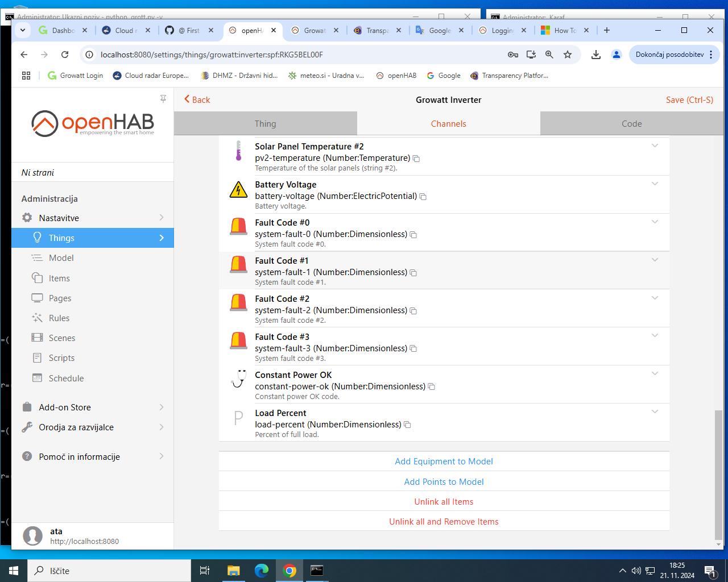The width and height of the screenshot is (728, 582).
Task: Open Items in the sidebar
Action: click(x=59, y=278)
